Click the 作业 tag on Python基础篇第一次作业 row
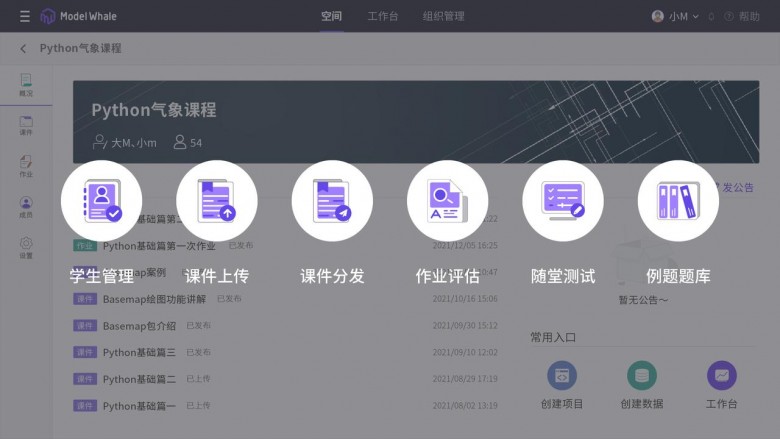 (x=85, y=246)
